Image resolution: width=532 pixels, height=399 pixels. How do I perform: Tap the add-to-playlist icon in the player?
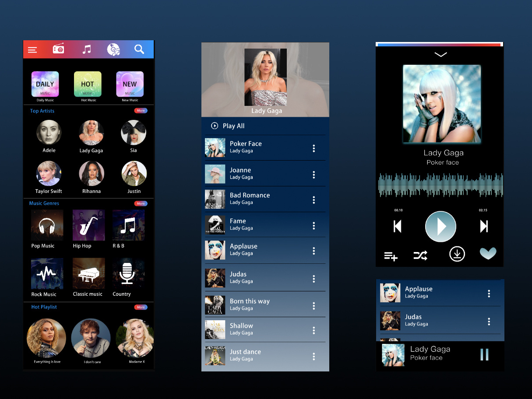pos(391,254)
